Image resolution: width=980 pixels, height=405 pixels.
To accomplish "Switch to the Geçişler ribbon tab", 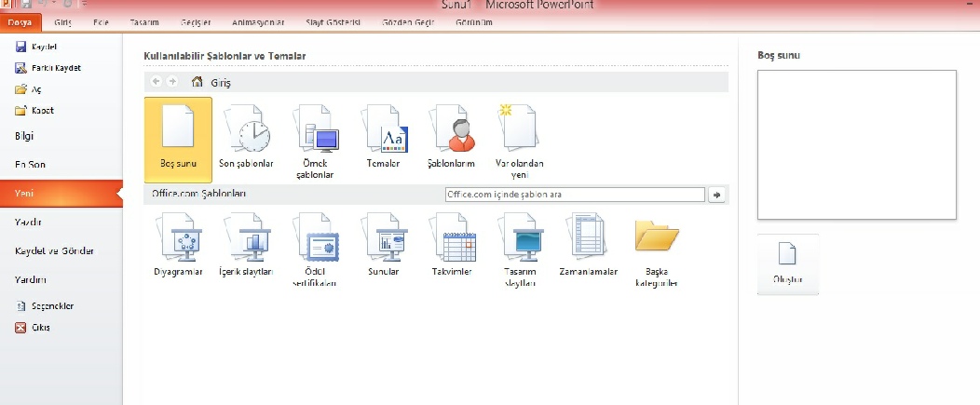I will (196, 22).
